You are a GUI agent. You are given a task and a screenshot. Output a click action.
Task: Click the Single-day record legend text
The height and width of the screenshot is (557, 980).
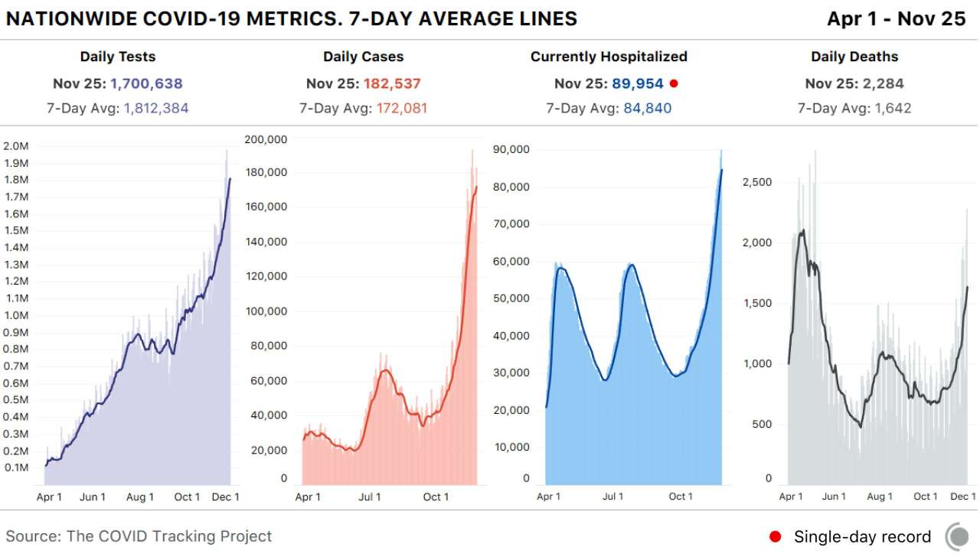(x=863, y=536)
